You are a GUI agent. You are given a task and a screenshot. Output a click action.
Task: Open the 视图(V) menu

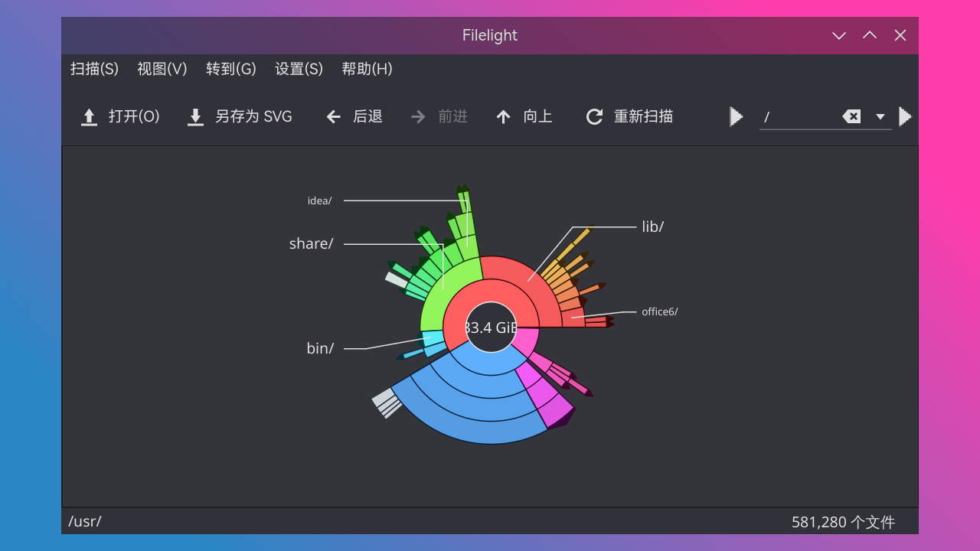click(x=162, y=69)
